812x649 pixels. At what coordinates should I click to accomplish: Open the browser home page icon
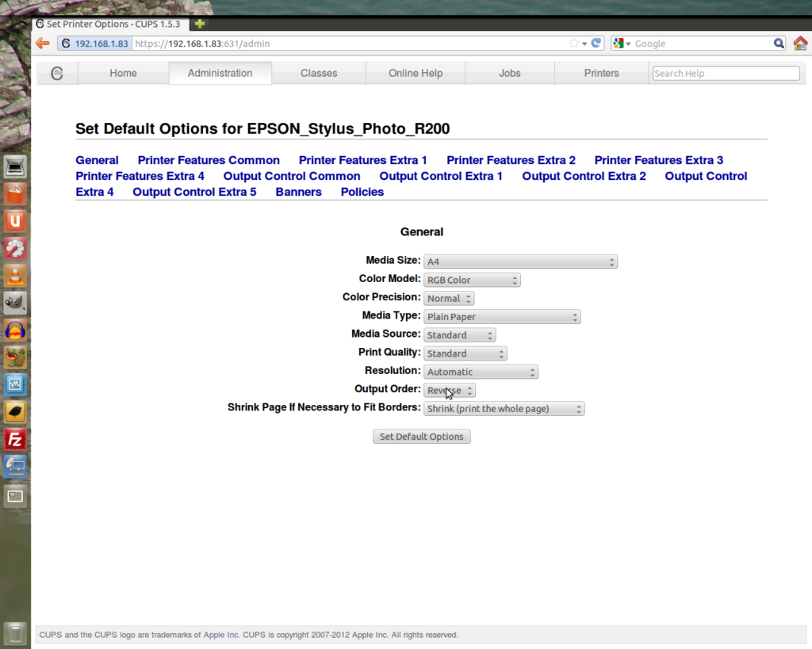pos(800,43)
